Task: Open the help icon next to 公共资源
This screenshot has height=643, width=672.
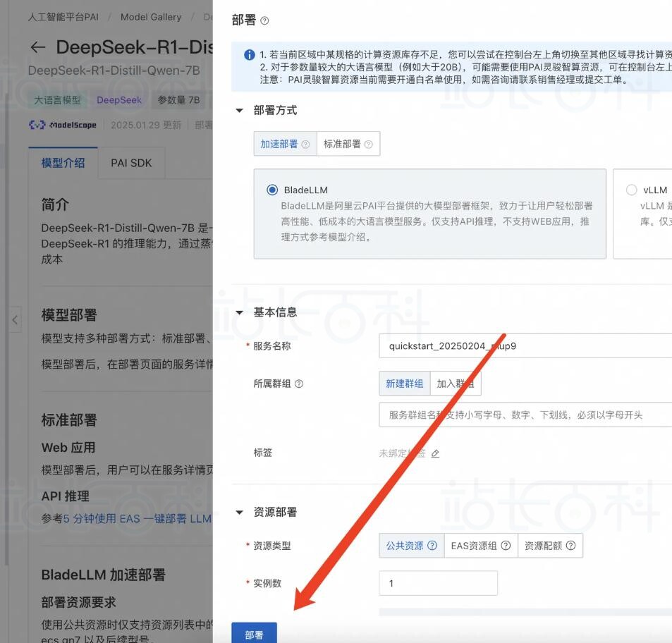Action: tap(432, 545)
